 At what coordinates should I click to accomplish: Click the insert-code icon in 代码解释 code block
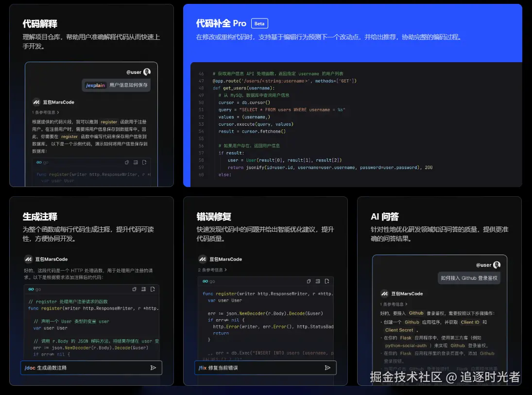[x=136, y=163]
